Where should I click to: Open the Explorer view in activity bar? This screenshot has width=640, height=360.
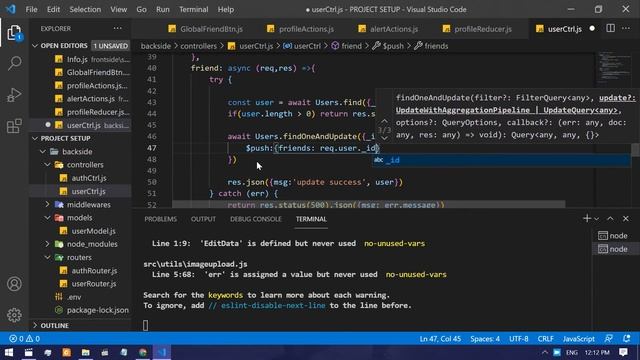14,32
